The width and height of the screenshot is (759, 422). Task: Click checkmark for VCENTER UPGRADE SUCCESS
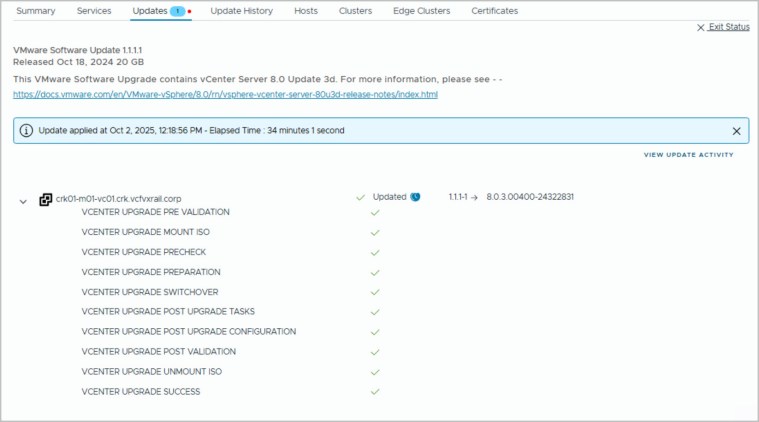[375, 391]
